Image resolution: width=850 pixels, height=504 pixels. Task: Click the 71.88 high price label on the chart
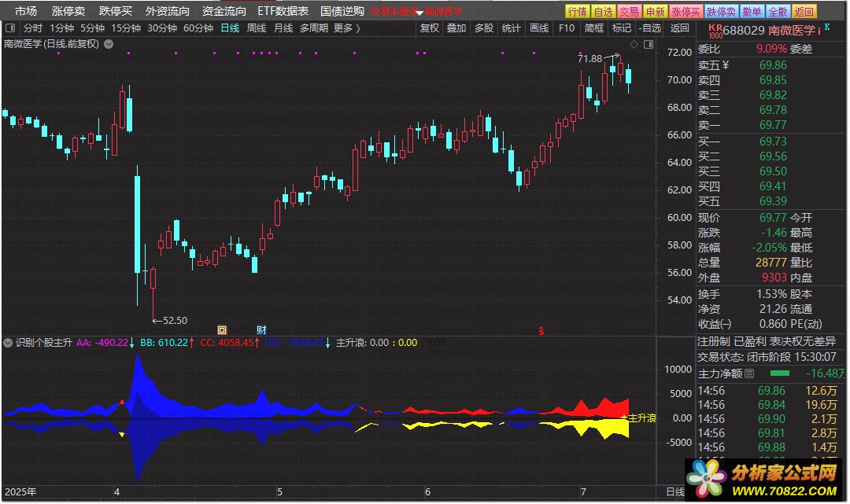pos(589,58)
